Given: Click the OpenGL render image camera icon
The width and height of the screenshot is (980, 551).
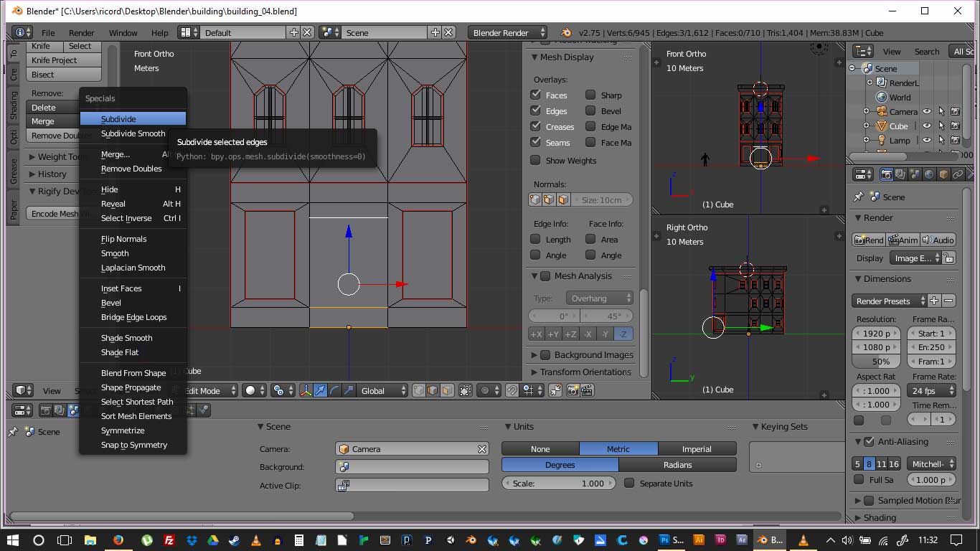Looking at the screenshot, I should (x=573, y=391).
